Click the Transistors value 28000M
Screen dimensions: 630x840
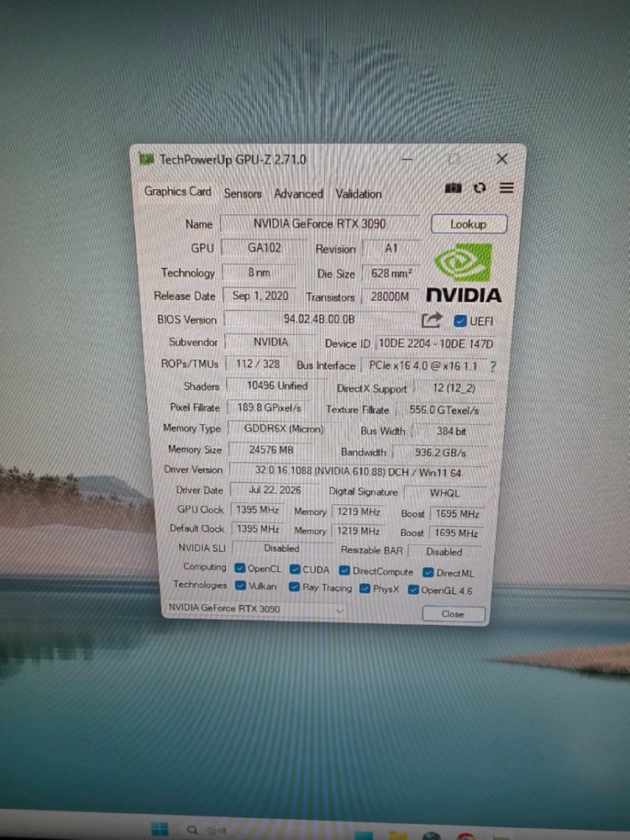390,297
